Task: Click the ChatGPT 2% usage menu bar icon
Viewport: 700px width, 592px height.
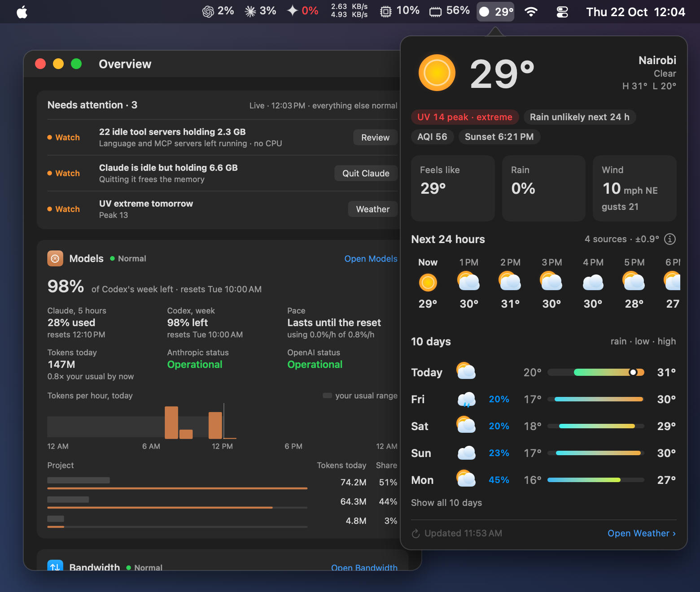Action: click(218, 11)
